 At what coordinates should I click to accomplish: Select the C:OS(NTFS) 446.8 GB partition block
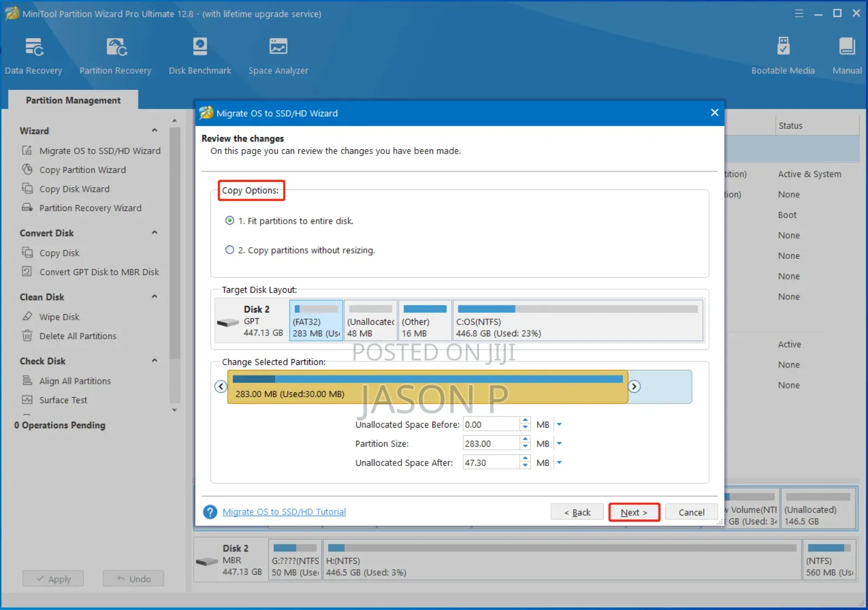tap(578, 321)
